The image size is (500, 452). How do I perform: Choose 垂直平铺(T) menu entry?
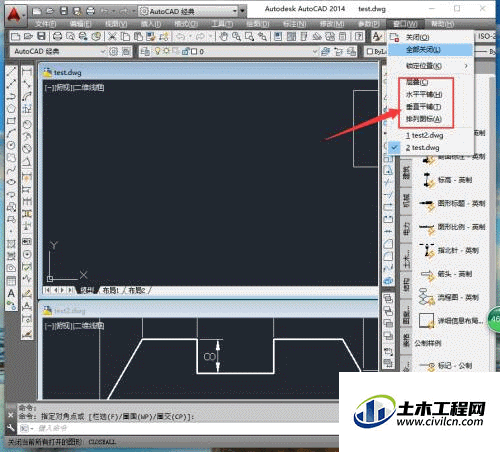click(x=431, y=107)
